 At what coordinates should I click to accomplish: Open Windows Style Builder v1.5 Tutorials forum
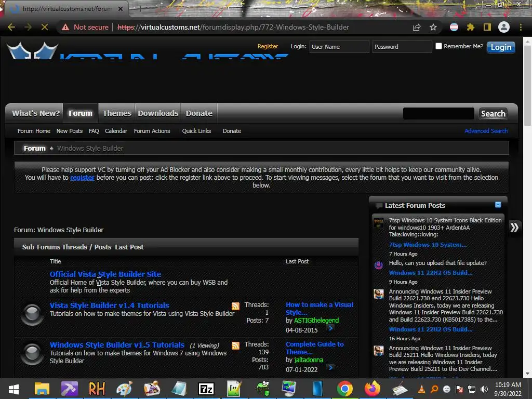[x=117, y=345]
